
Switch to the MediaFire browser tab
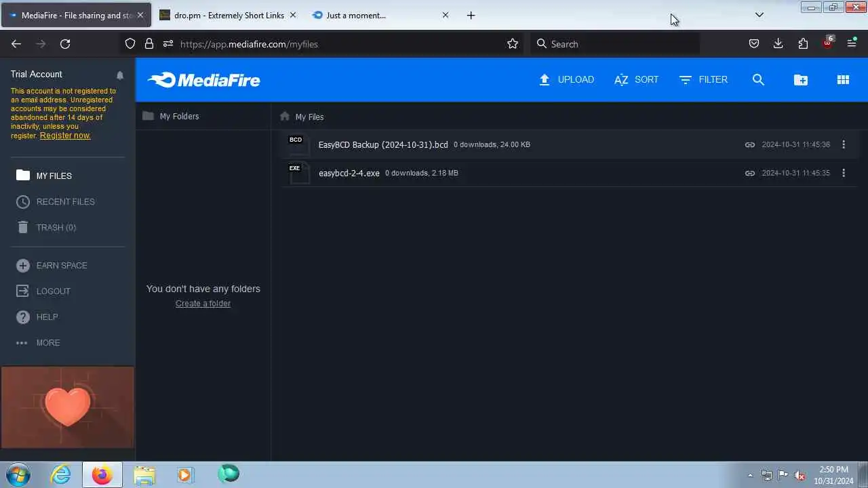pos(75,15)
